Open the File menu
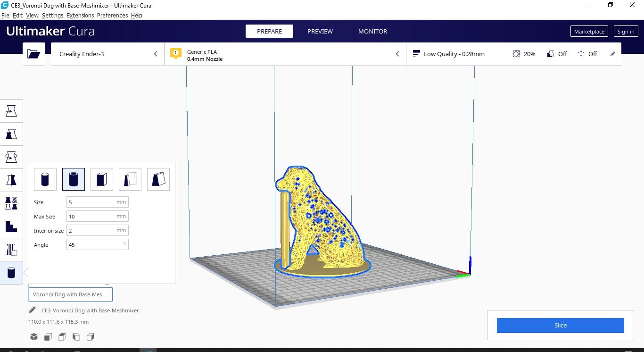 click(5, 15)
